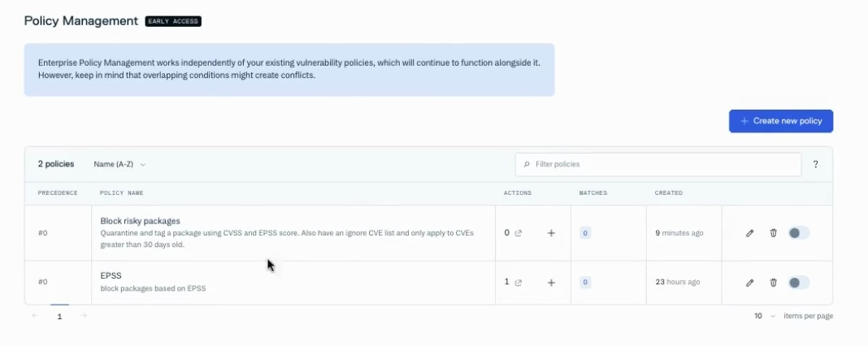868x346 pixels.
Task: Click the Create new policy button
Action: (x=780, y=121)
